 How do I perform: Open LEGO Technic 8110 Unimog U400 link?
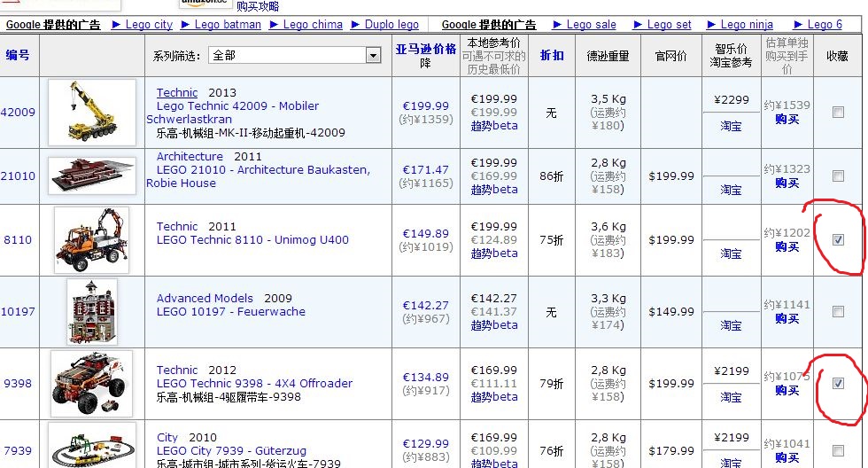(x=252, y=240)
